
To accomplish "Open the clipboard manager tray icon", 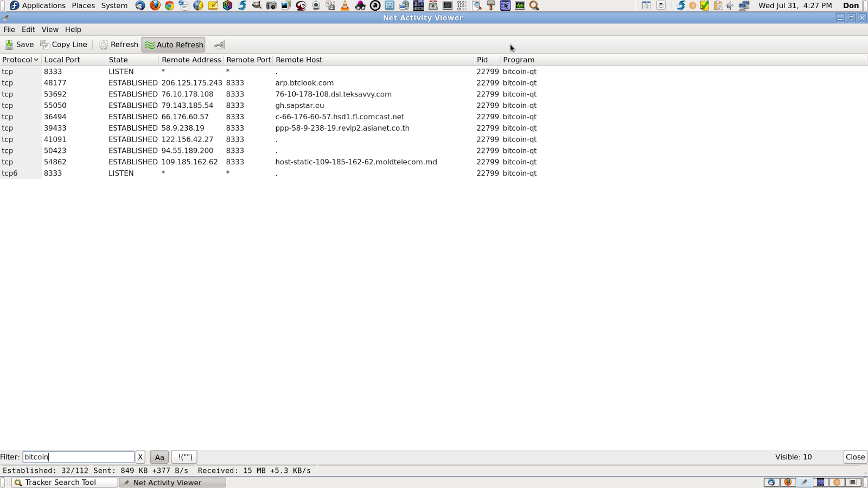I will [x=718, y=5].
